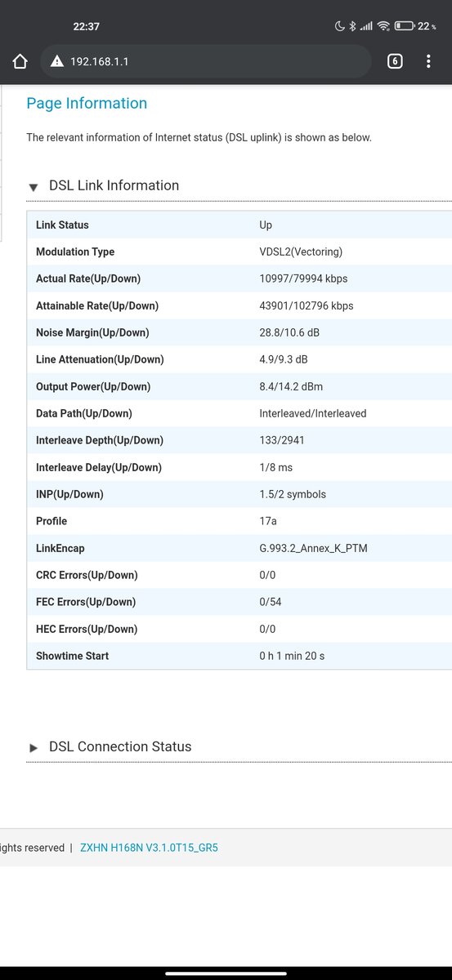Open the browser three-dot menu
Viewport: 452px width, 980px height.
point(428,61)
